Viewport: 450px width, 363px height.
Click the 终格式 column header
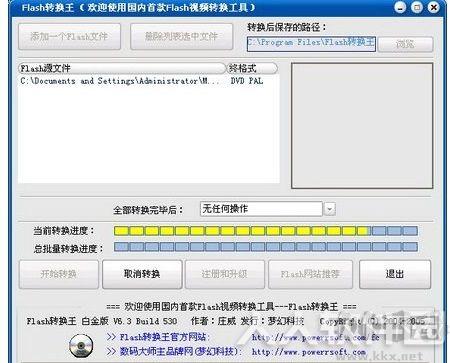pyautogui.click(x=252, y=68)
